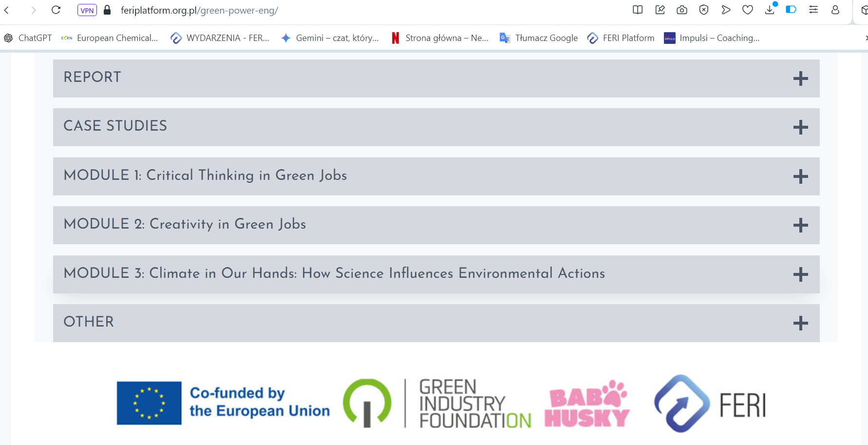
Task: Click the snapshot camera icon
Action: (x=682, y=10)
